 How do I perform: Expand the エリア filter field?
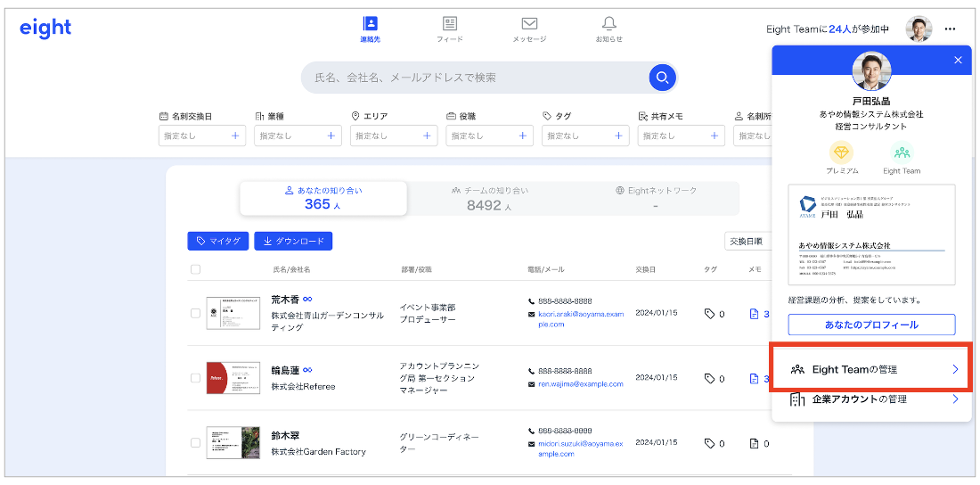[393, 136]
